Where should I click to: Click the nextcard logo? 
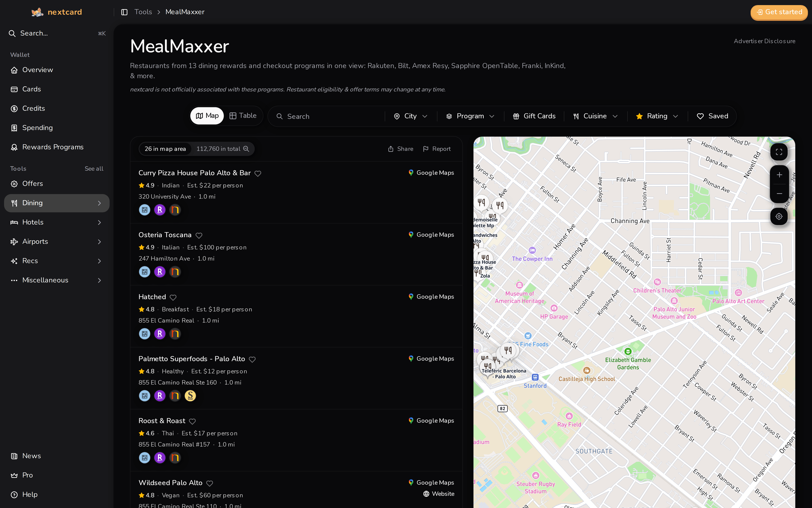click(56, 12)
